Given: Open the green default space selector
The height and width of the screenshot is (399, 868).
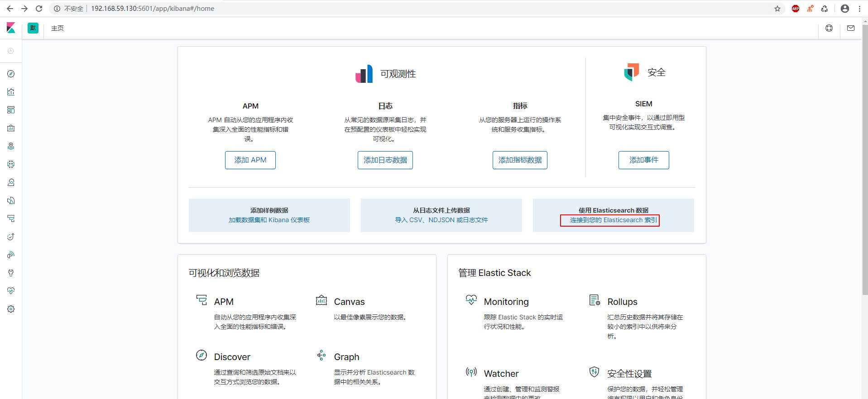Looking at the screenshot, I should coord(33,28).
